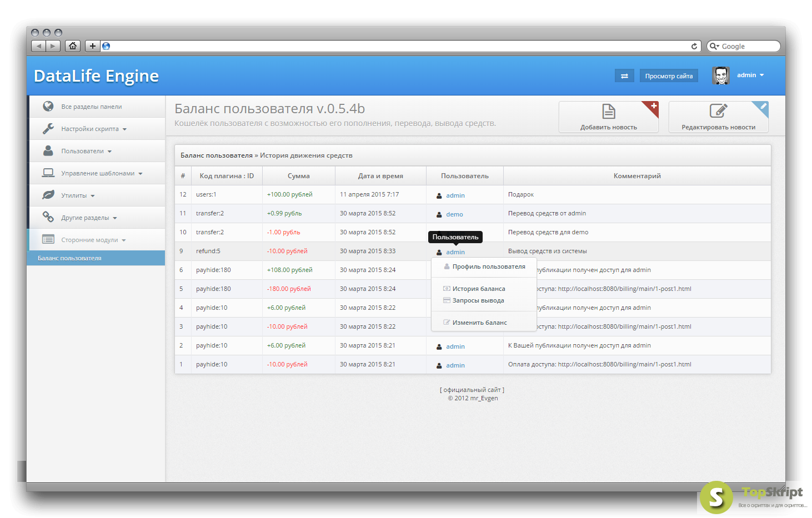812x518 pixels.
Task: Click the blue swap arrows button in header
Action: point(624,76)
